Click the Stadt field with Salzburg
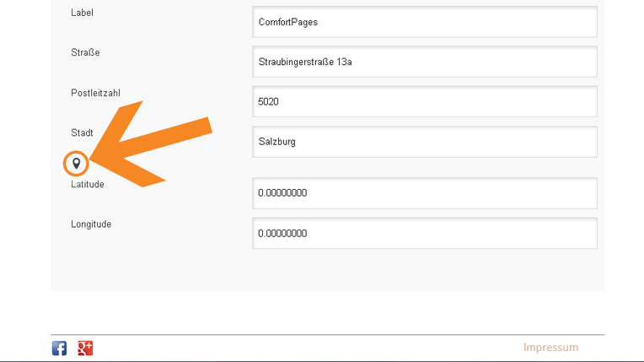The height and width of the screenshot is (362, 644). click(x=424, y=142)
